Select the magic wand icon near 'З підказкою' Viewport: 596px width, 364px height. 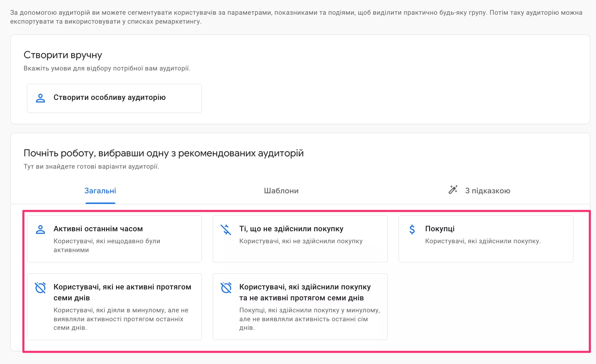pos(453,190)
